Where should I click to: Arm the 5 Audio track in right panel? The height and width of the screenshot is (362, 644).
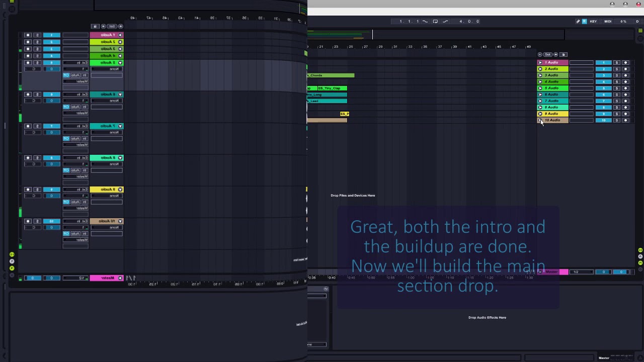[x=625, y=88]
